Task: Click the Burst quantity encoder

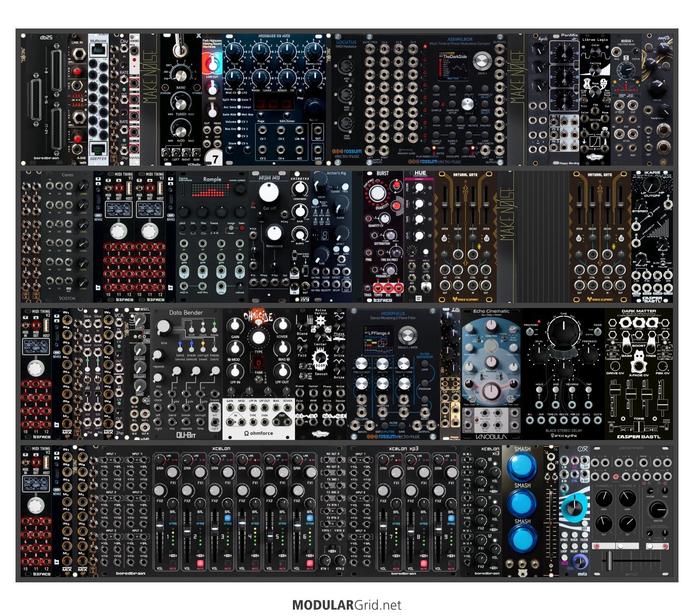Action: coord(378,193)
